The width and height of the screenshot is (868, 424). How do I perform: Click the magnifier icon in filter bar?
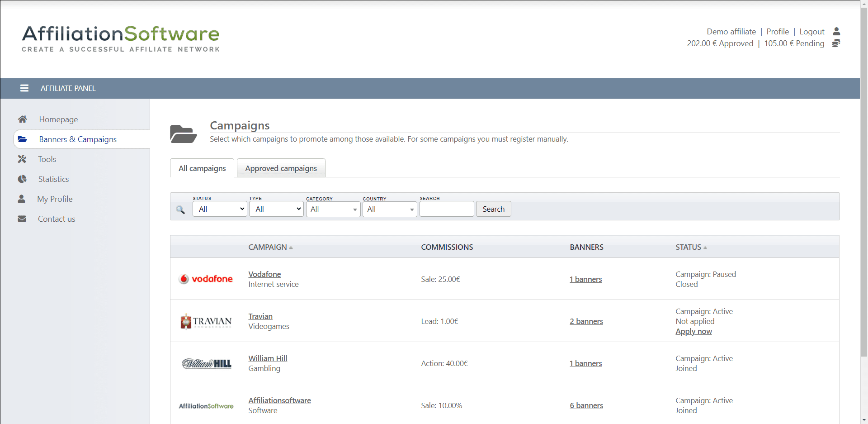(180, 210)
